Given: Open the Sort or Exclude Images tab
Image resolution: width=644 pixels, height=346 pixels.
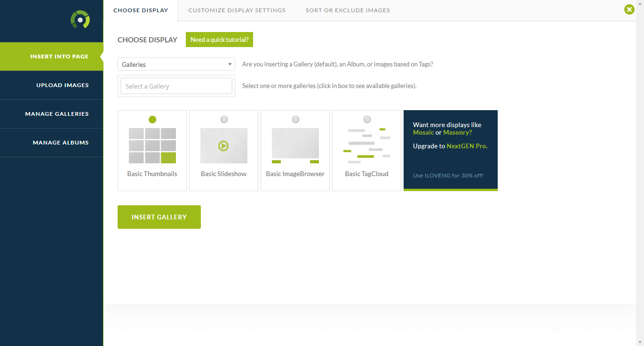Looking at the screenshot, I should pyautogui.click(x=348, y=10).
